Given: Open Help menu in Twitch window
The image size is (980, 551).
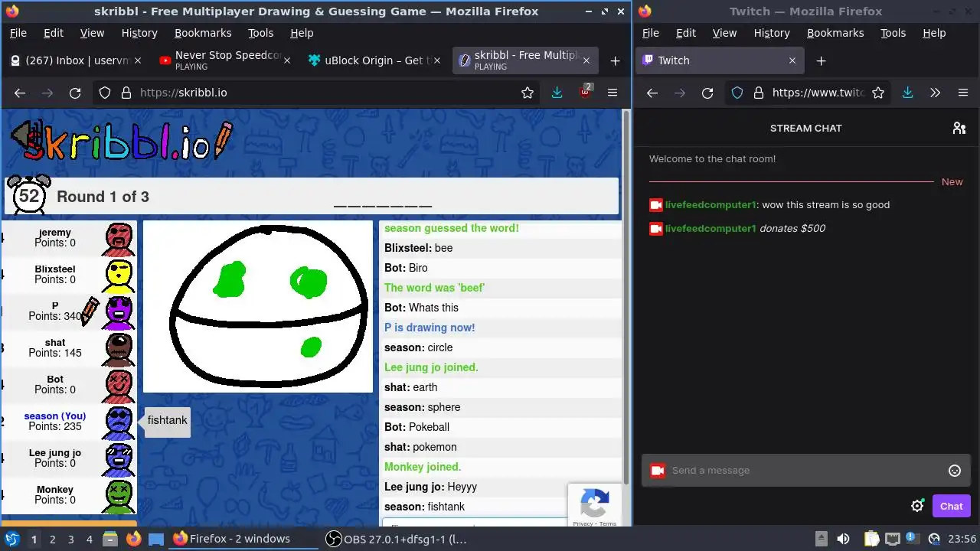Looking at the screenshot, I should coord(934,33).
